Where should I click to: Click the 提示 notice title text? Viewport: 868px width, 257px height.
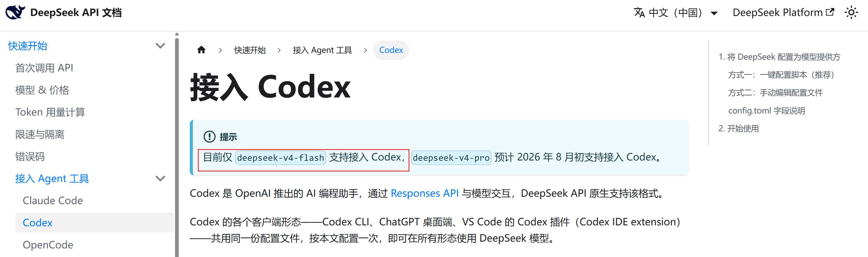[x=228, y=137]
